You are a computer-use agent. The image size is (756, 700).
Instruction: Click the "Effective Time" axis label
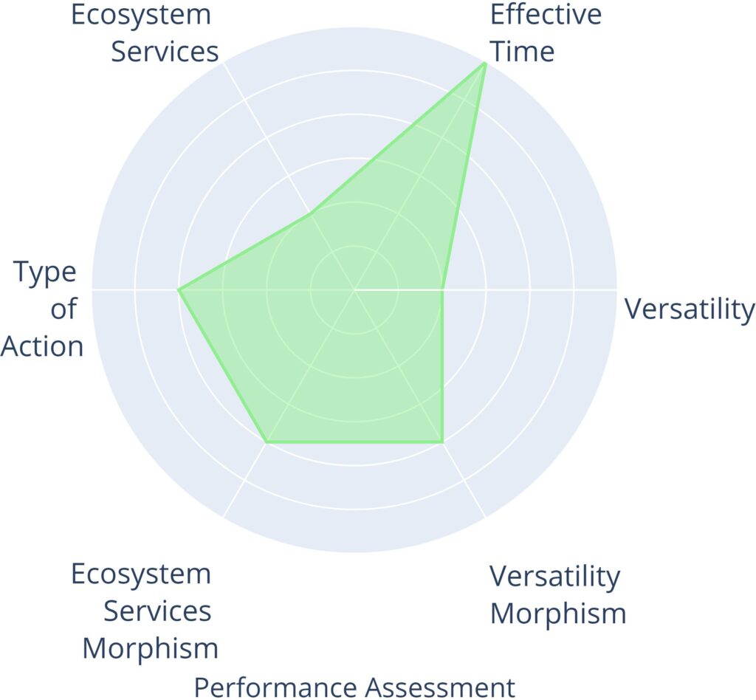pyautogui.click(x=546, y=33)
